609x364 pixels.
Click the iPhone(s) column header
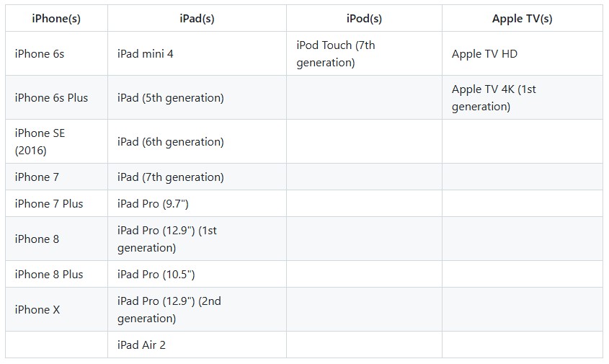coord(56,19)
